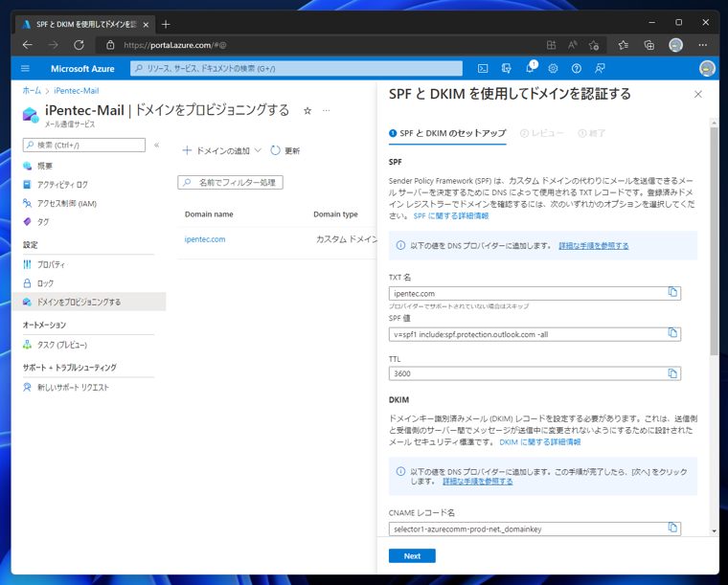This screenshot has width=728, height=585.
Task: Focus the Azure global search box
Action: (296, 69)
